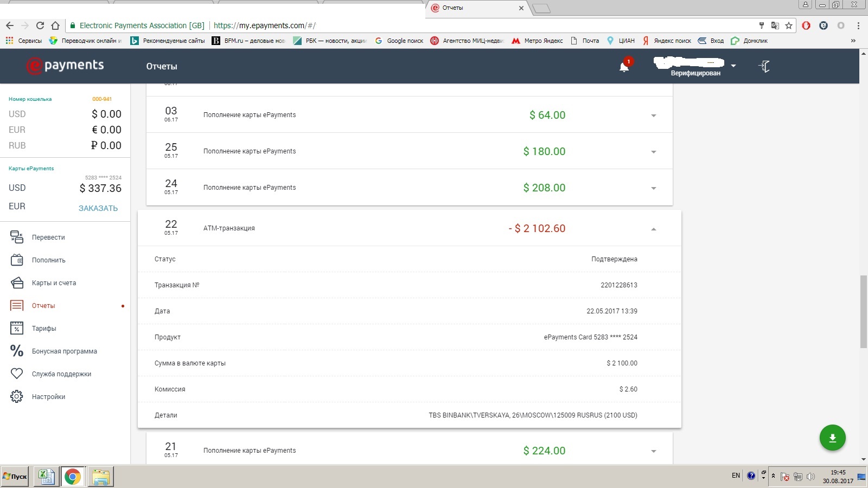Click wallet number 000-941
Screen dimensions: 868x488
pos(102,99)
